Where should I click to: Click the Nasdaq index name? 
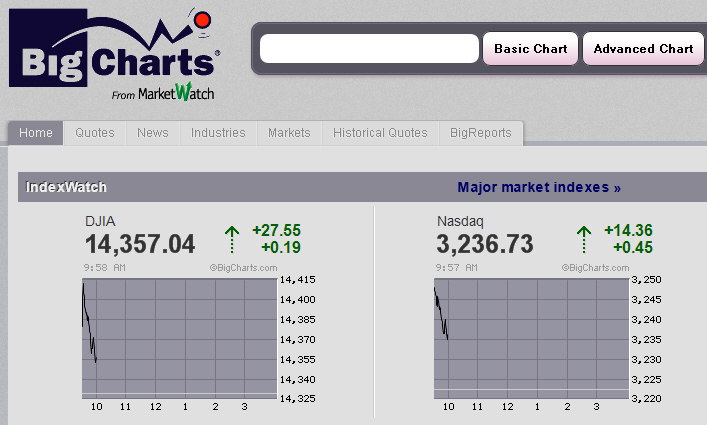point(460,221)
